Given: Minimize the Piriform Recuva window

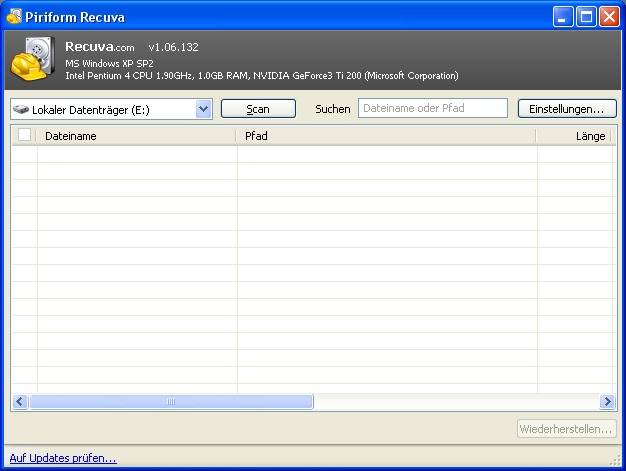Looking at the screenshot, I should point(563,17).
